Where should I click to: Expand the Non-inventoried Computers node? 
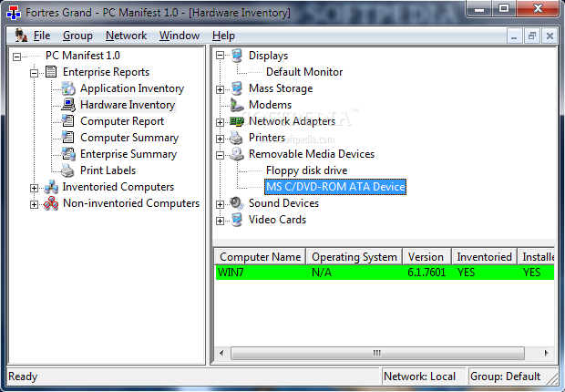tap(34, 204)
